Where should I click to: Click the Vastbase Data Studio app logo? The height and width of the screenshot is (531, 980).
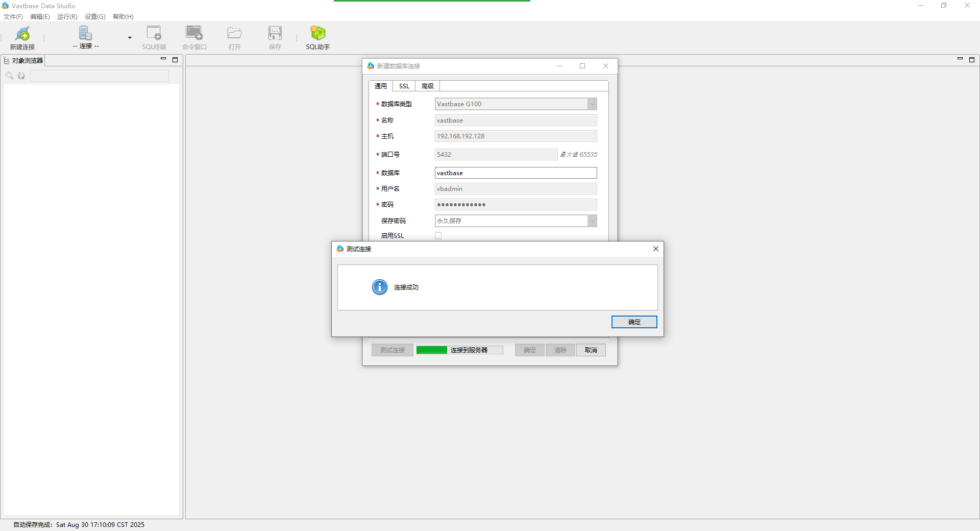pyautogui.click(x=5, y=6)
